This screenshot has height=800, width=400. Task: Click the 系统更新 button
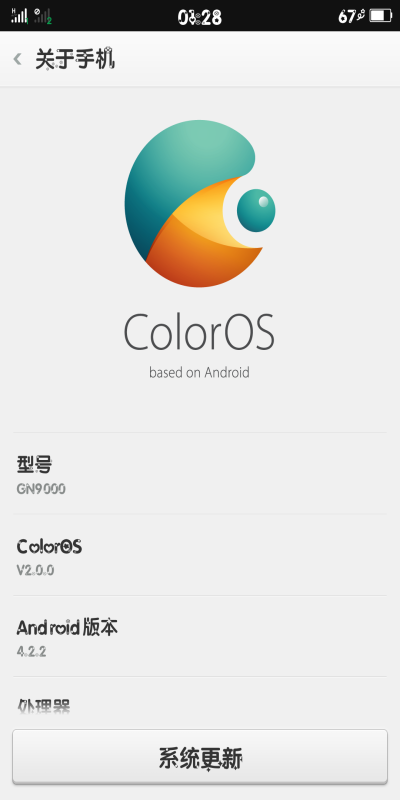point(200,756)
